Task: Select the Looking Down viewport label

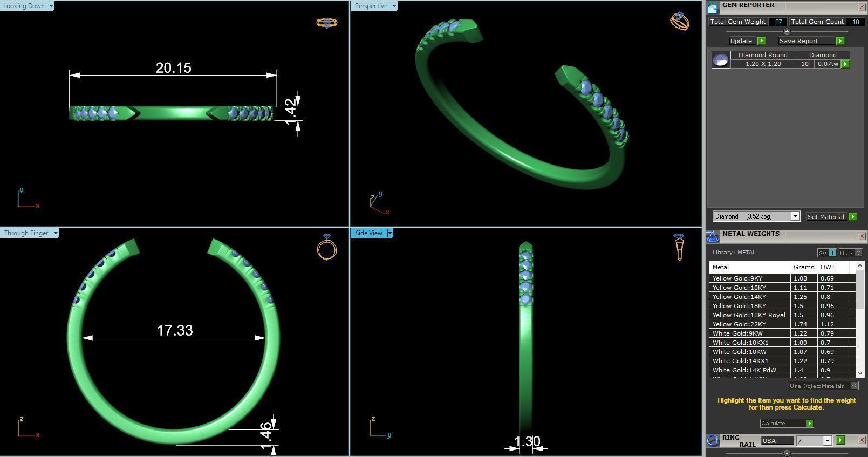Action: (x=24, y=6)
